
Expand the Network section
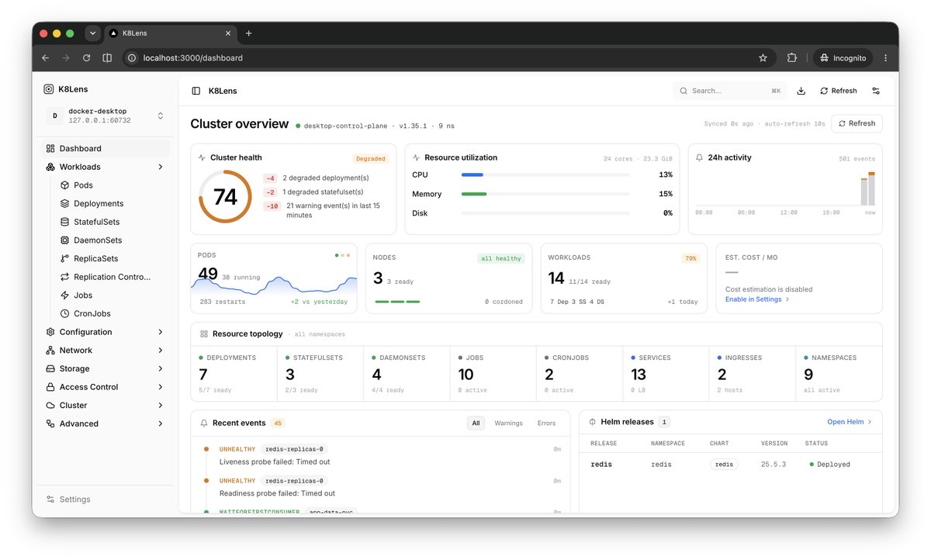click(105, 351)
